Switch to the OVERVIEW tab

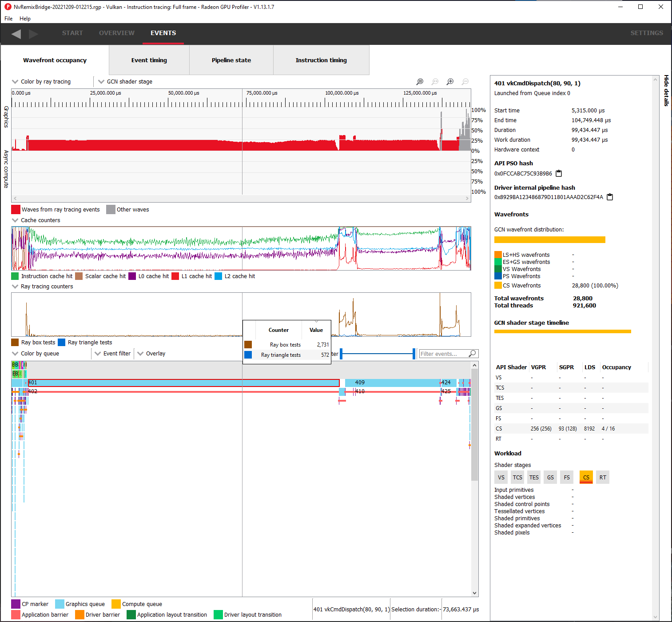(117, 33)
